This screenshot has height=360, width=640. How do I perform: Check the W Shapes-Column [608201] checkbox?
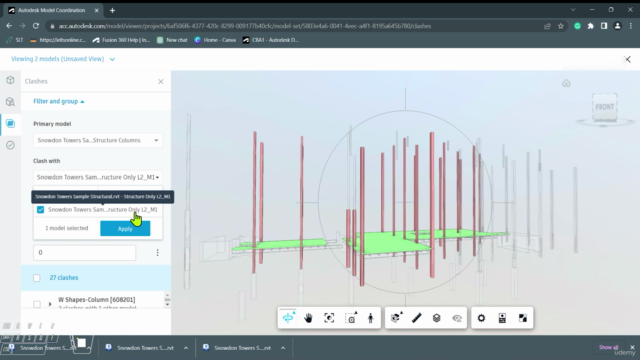pyautogui.click(x=37, y=304)
